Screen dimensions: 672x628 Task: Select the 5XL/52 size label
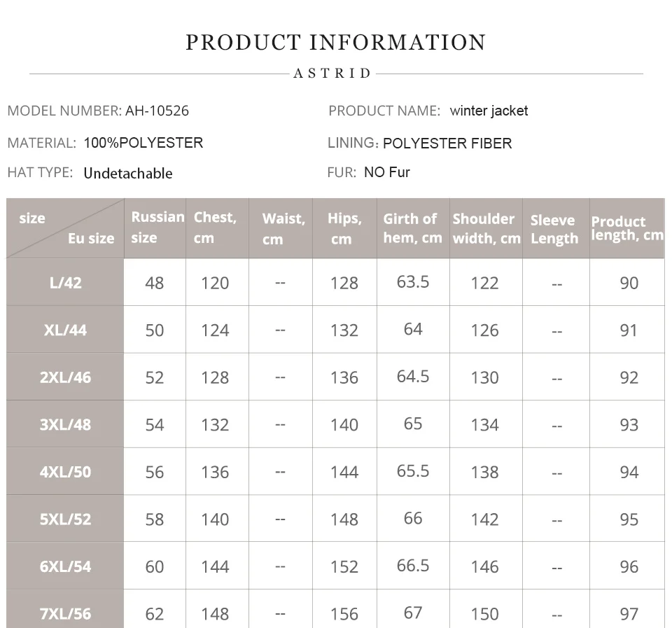pyautogui.click(x=65, y=518)
